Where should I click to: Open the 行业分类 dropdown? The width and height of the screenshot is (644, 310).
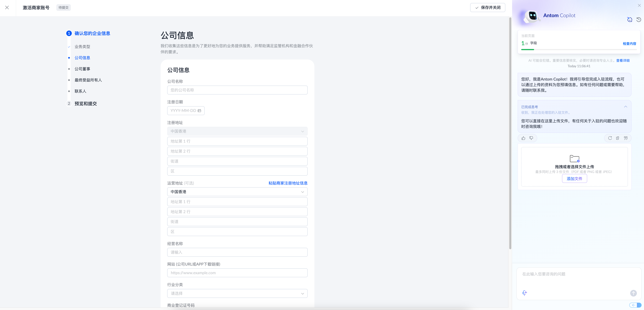point(237,293)
